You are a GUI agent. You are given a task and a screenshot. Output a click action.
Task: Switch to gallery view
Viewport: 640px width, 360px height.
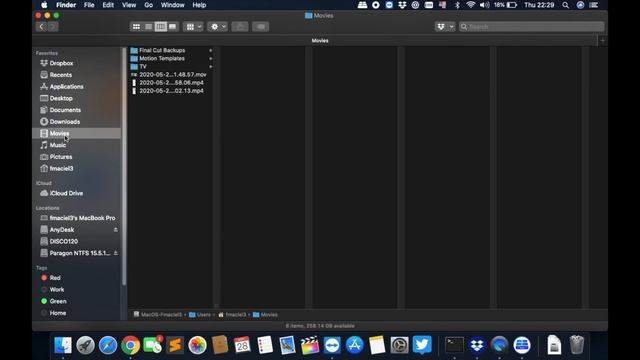pyautogui.click(x=173, y=27)
